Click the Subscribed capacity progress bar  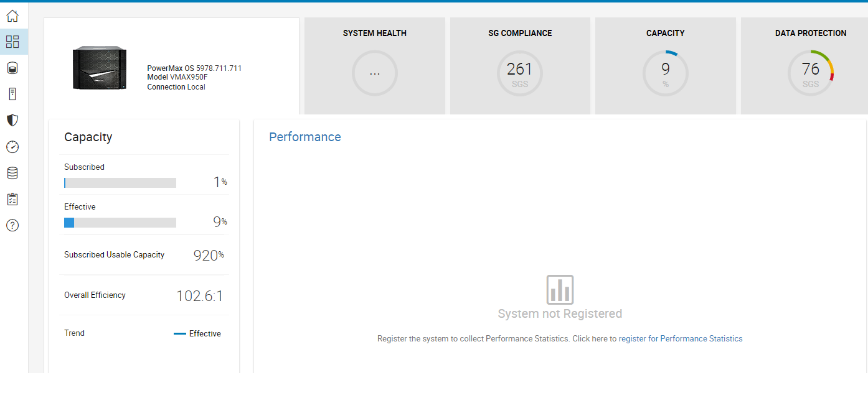(120, 182)
